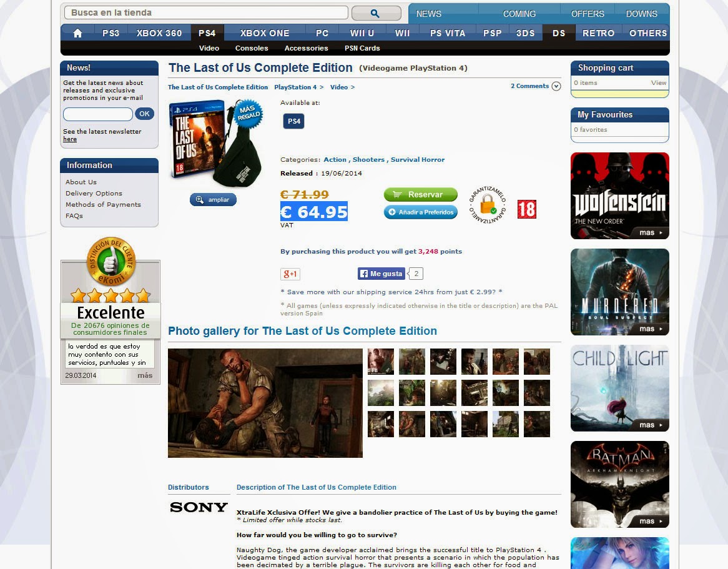The width and height of the screenshot is (728, 569).
Task: Click the ampliar zoom image button
Action: click(x=213, y=200)
